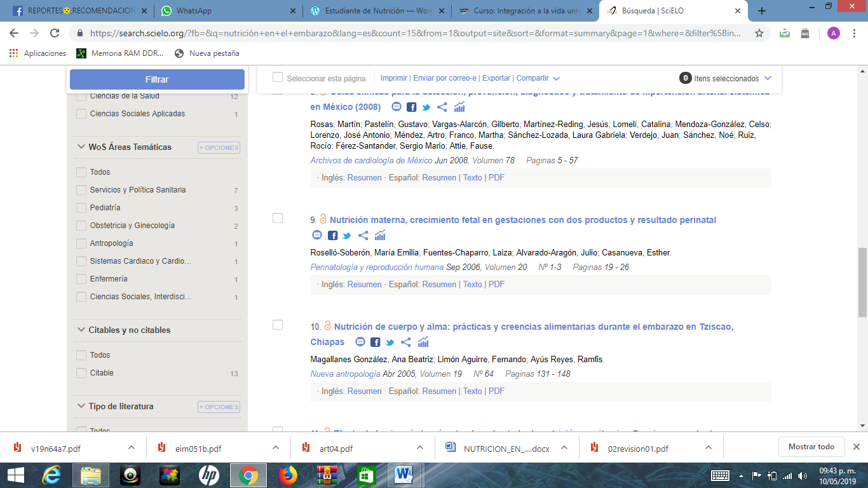The width and height of the screenshot is (868, 488).
Task: Collapse the WoS Áreas Temáticas section
Action: click(81, 147)
